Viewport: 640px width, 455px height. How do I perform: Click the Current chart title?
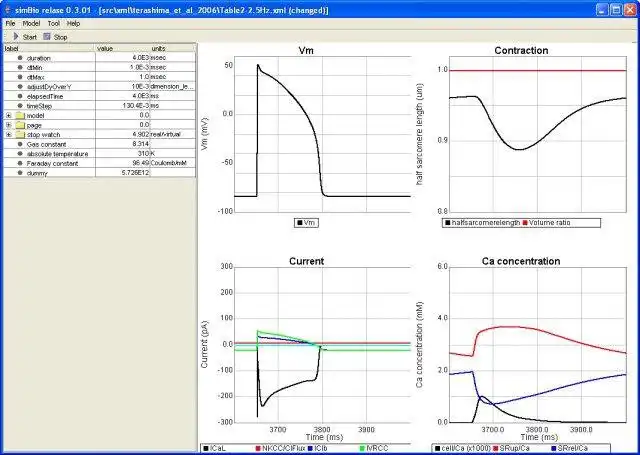click(307, 261)
